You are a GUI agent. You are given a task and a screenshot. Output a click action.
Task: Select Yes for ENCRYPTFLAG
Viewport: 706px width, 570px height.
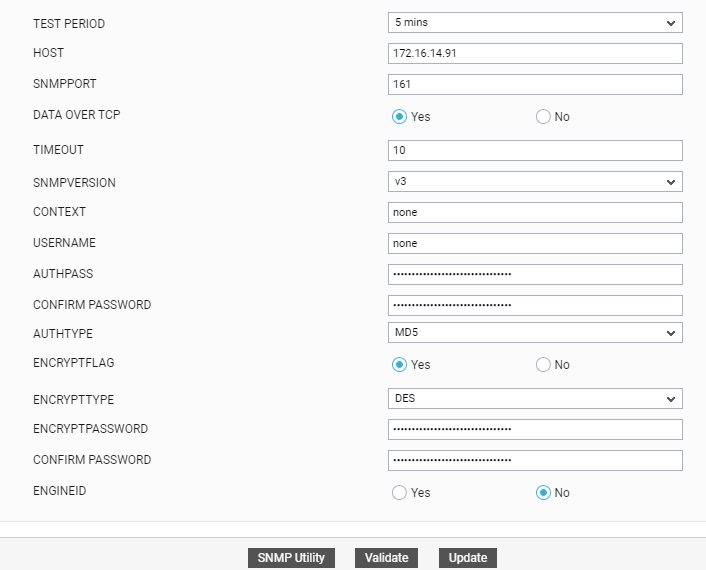pyautogui.click(x=399, y=365)
